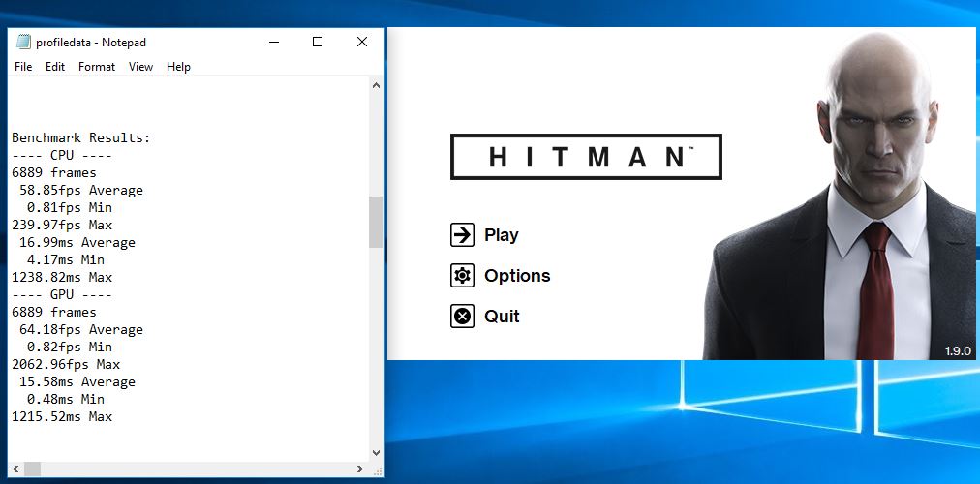Click Notepad scroll up arrow
980x484 pixels.
click(376, 85)
